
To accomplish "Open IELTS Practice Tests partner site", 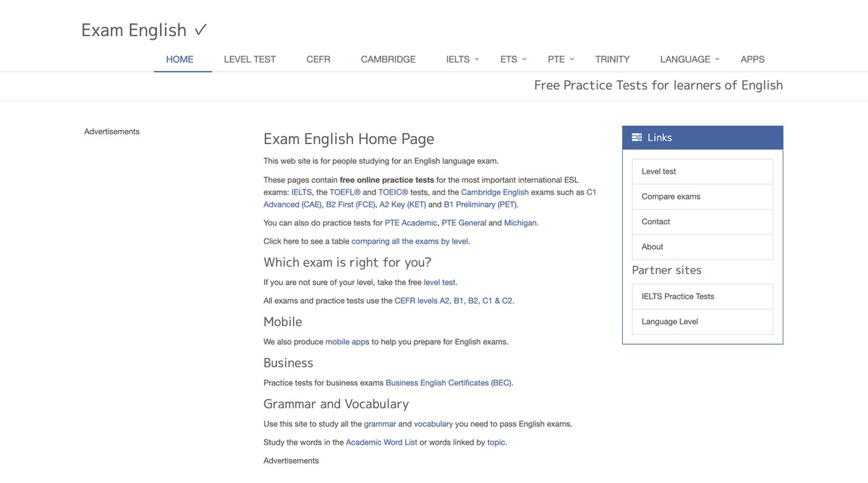I will [702, 296].
